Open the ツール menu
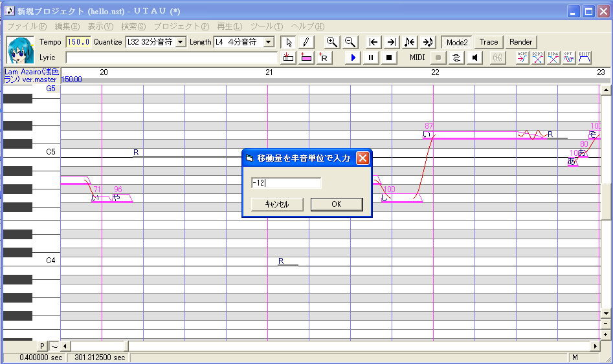The image size is (613, 364). 267,26
